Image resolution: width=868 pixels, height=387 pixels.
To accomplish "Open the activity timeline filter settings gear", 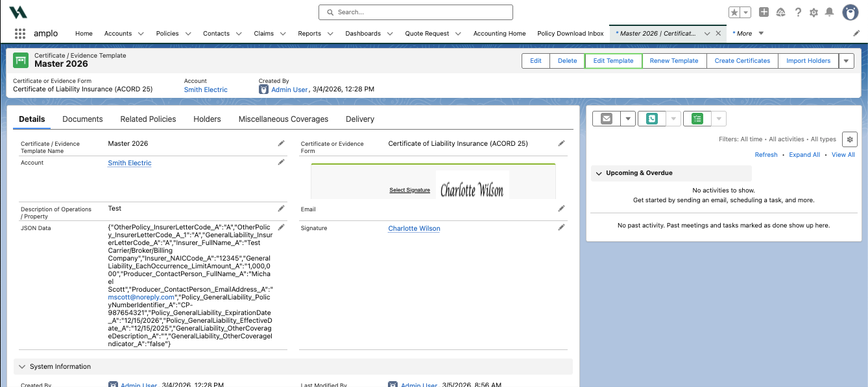I will pos(849,139).
